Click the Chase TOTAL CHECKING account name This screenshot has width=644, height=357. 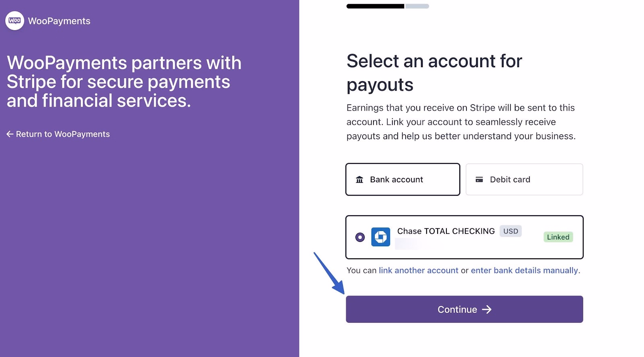446,231
